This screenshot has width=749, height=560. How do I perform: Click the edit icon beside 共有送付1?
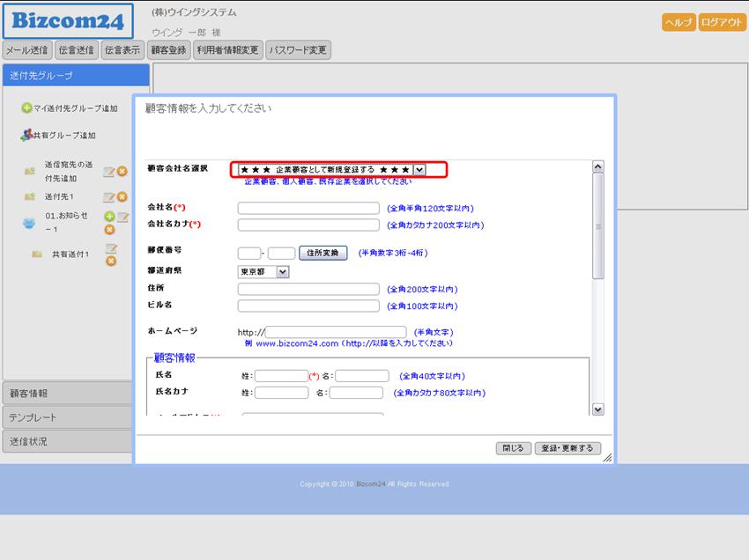tap(111, 249)
